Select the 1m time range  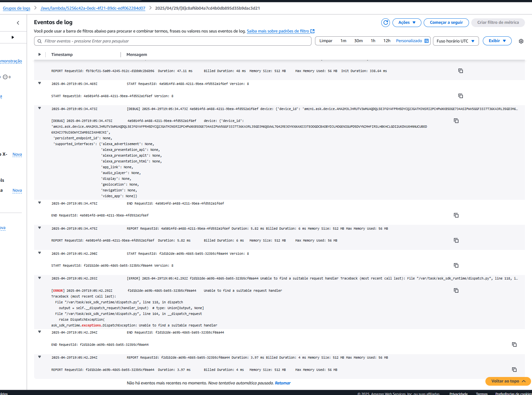click(x=343, y=41)
